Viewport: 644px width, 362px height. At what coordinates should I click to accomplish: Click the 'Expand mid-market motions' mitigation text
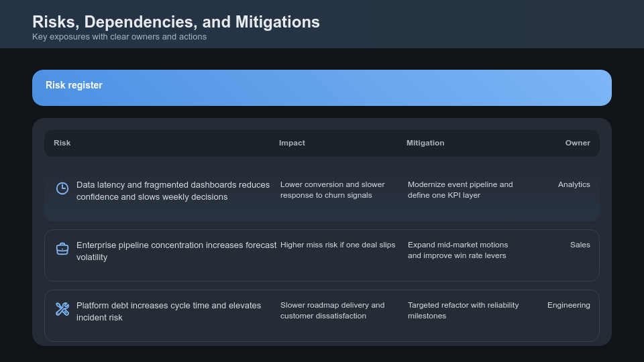click(458, 250)
